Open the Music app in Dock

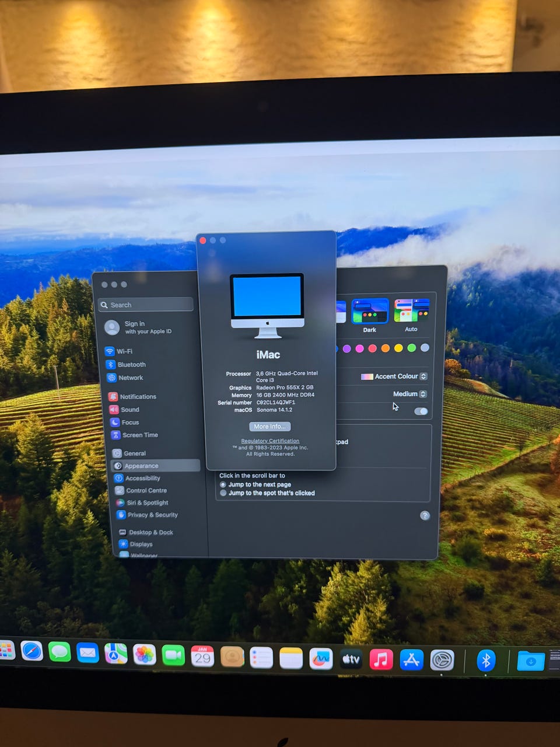coord(381,659)
